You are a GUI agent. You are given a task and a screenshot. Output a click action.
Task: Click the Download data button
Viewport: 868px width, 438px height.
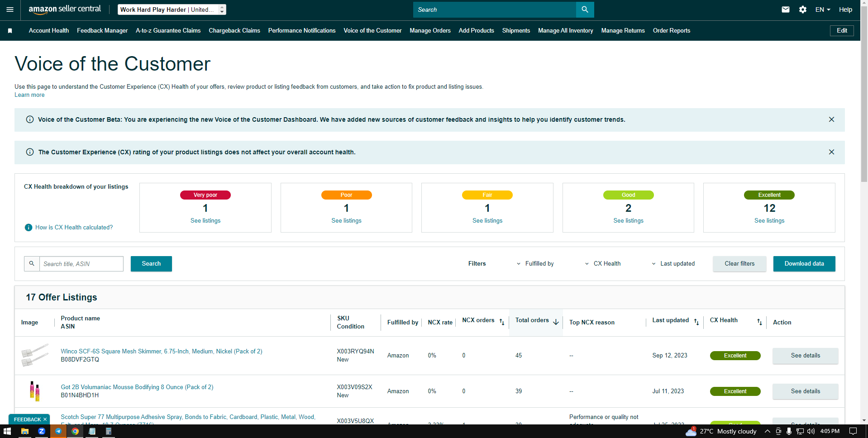tap(804, 264)
